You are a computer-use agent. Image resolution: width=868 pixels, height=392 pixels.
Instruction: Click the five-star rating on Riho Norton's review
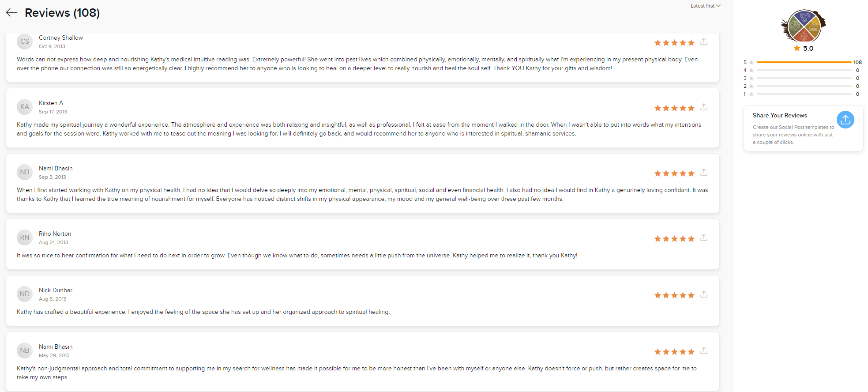coord(674,239)
